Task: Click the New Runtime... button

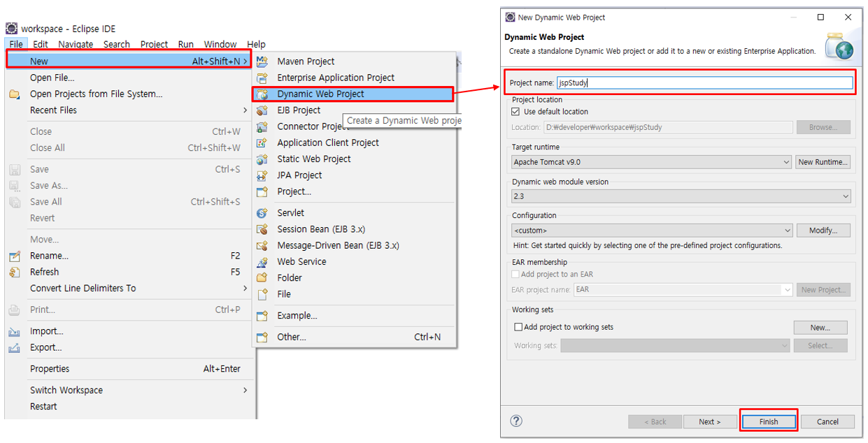Action: pos(823,162)
